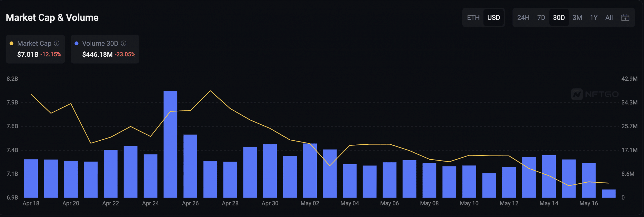Select the 1Y time range

pyautogui.click(x=594, y=18)
